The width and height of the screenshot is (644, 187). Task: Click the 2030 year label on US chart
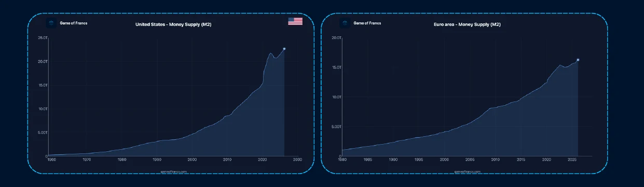pos(297,160)
